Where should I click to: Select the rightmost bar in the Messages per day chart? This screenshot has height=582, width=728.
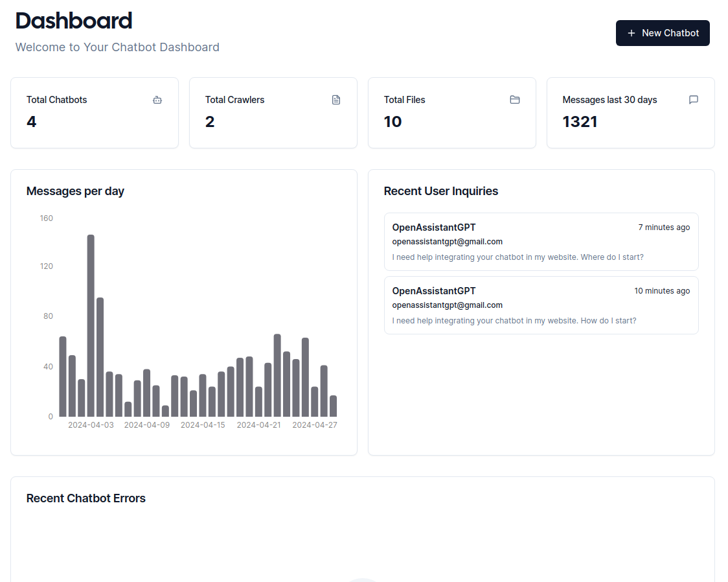(333, 406)
